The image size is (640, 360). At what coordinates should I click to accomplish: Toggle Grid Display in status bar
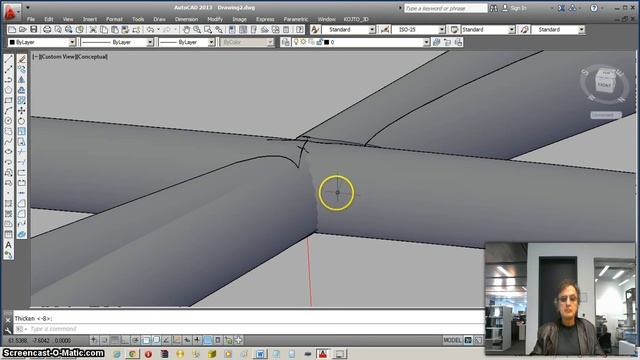point(115,340)
